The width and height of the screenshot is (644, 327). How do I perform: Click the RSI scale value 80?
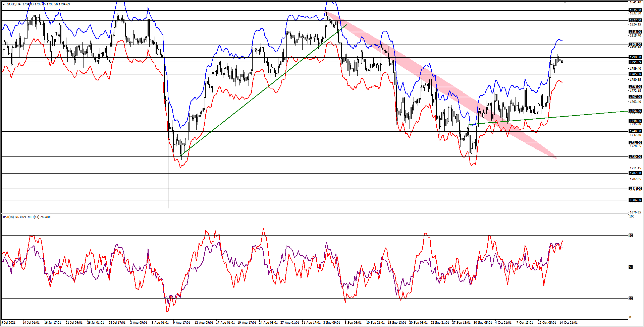[x=631, y=236]
